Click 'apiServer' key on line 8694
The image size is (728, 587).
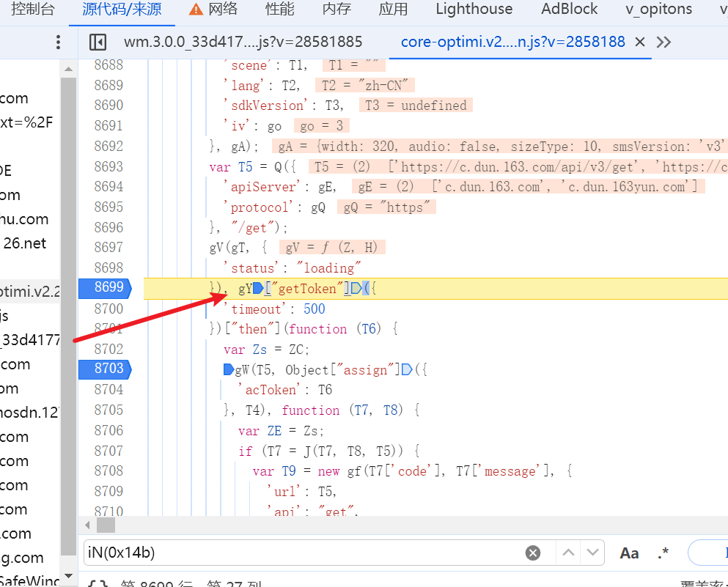[x=264, y=187]
